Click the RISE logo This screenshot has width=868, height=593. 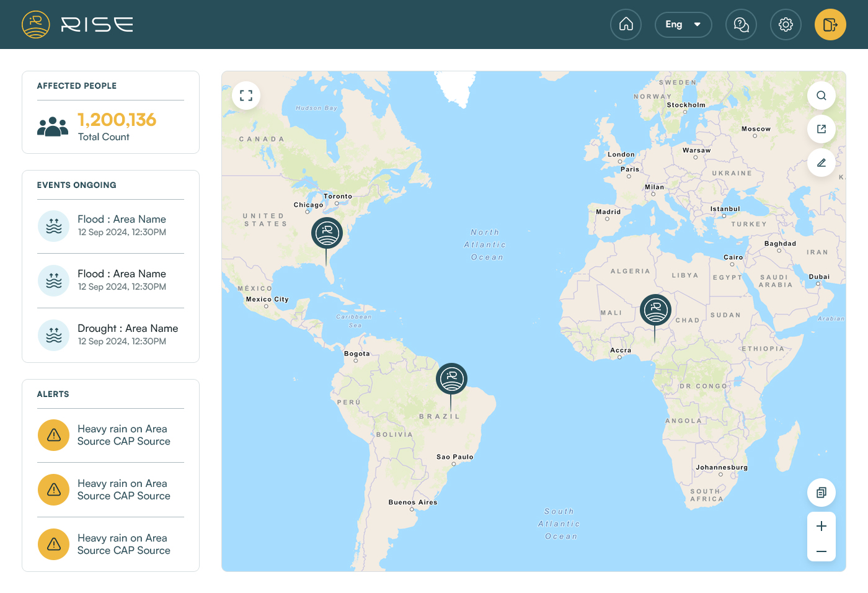(x=77, y=25)
